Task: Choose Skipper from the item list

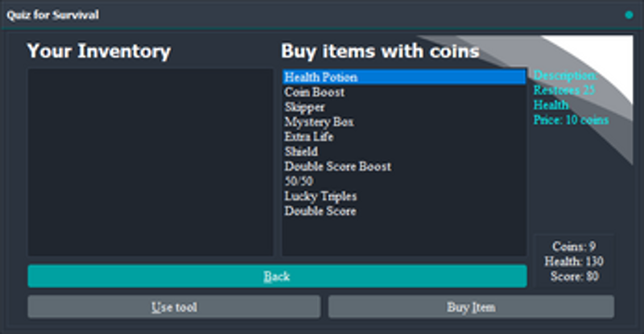Action: (x=304, y=107)
